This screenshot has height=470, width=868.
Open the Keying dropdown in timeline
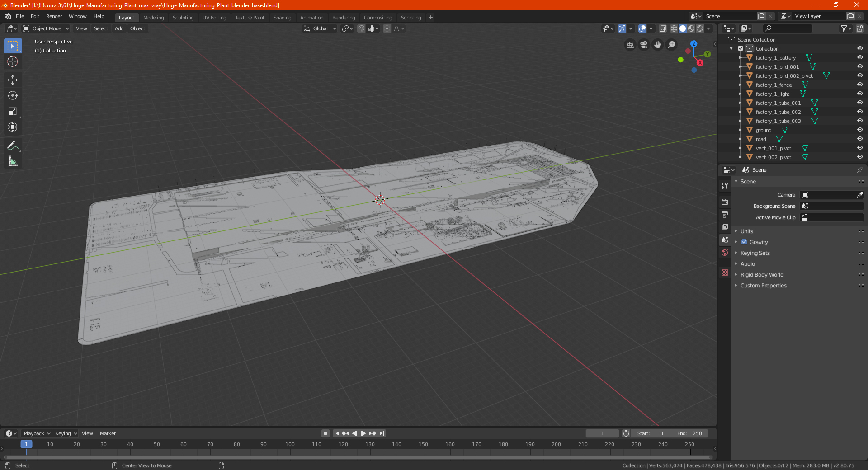click(66, 433)
